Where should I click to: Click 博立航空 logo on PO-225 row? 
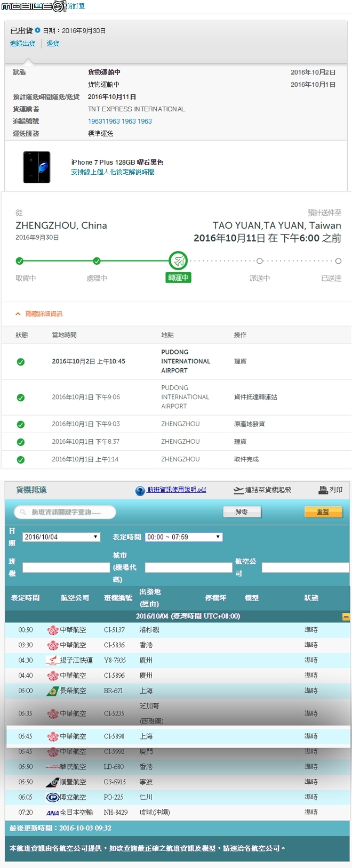pos(53,798)
